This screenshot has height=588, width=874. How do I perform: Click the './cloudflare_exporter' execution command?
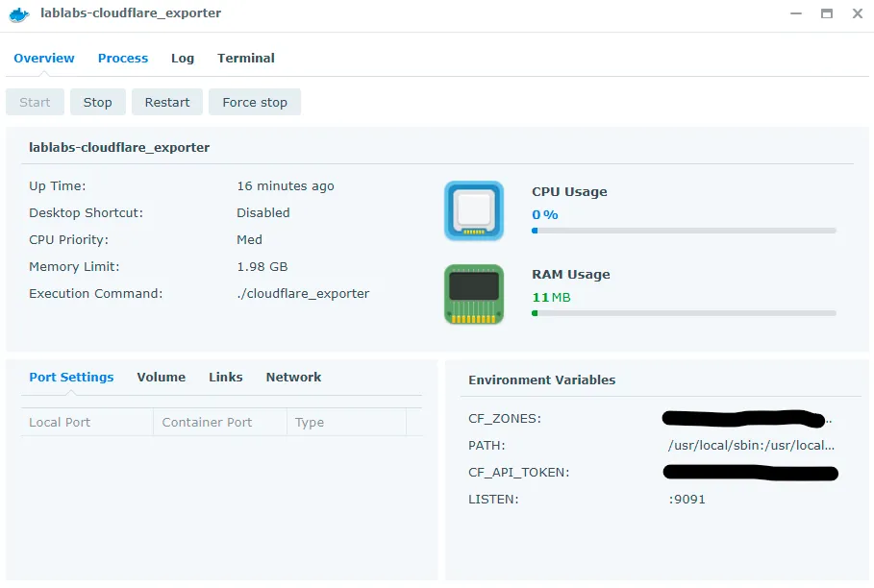(303, 293)
